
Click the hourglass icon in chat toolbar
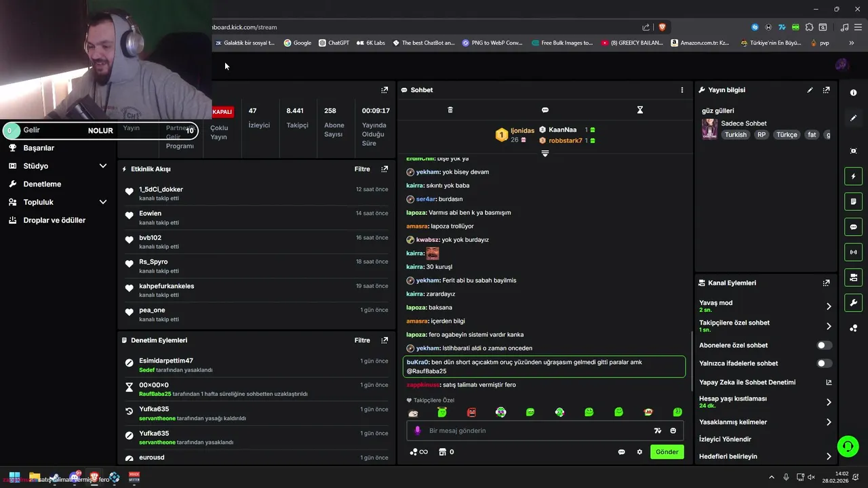(639, 110)
